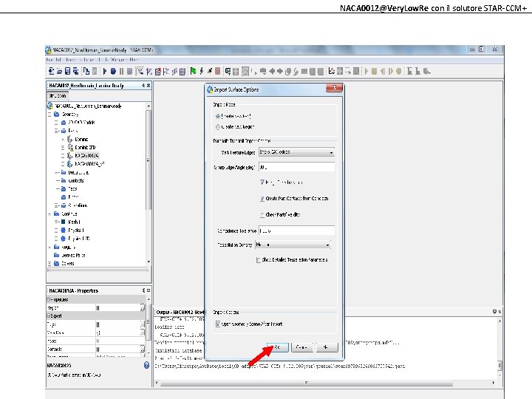
Task: Click the blue help question-mark icon
Action: [x=146, y=365]
